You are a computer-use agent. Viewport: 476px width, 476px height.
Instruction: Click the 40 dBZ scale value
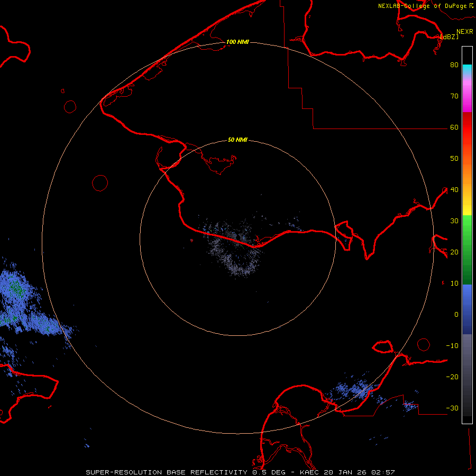(x=454, y=189)
